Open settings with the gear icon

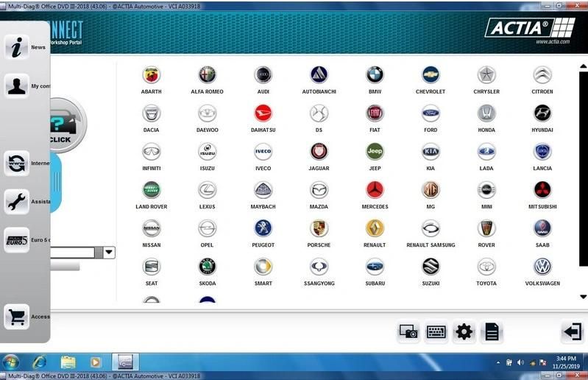pos(464,332)
